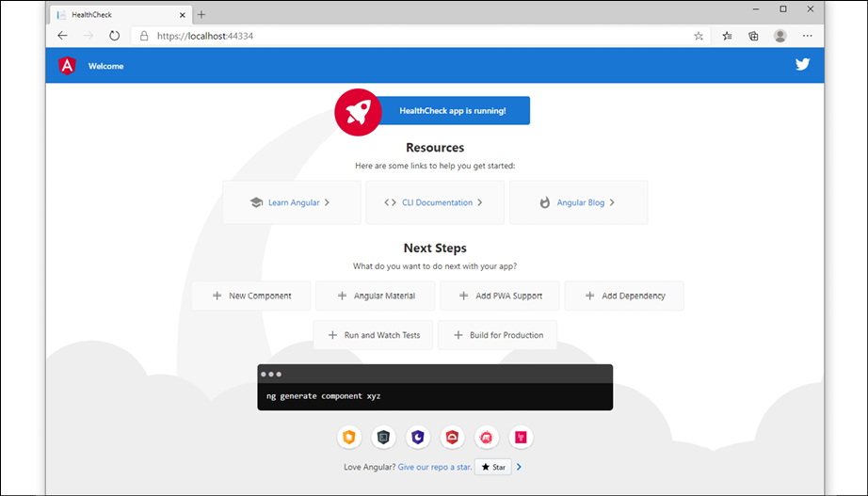Click the 'ng generate component xyz' terminal text
The height and width of the screenshot is (496, 868).
(323, 396)
